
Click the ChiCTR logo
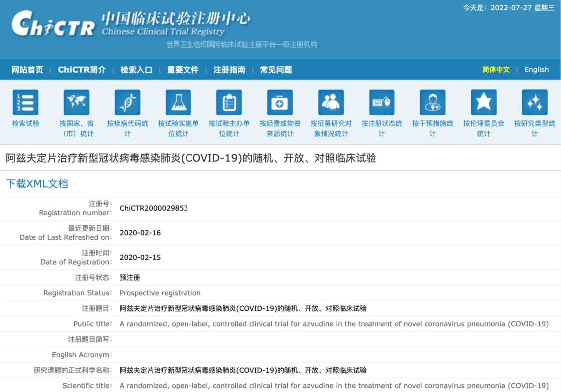[x=53, y=24]
